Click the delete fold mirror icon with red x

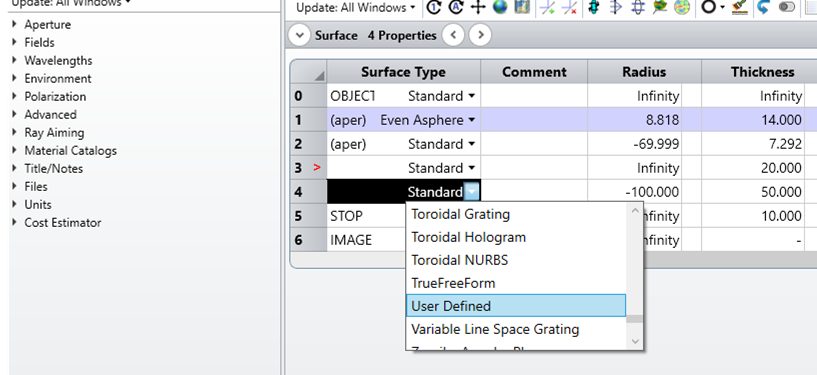click(570, 7)
